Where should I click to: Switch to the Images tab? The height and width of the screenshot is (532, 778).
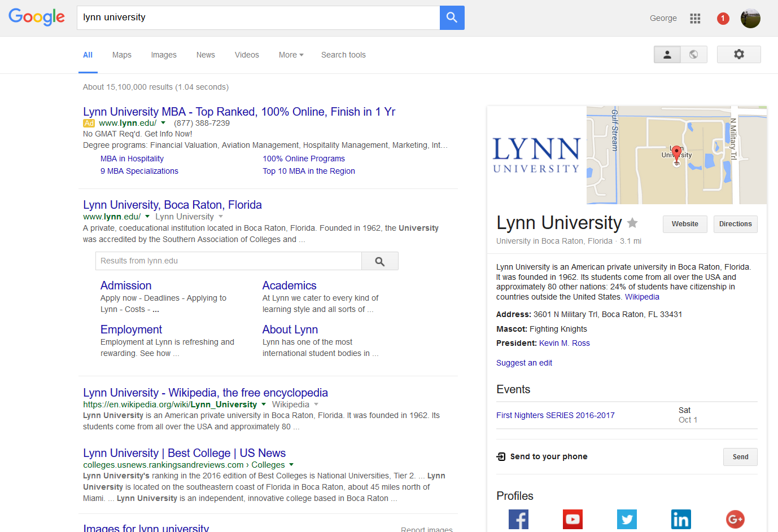pyautogui.click(x=164, y=55)
